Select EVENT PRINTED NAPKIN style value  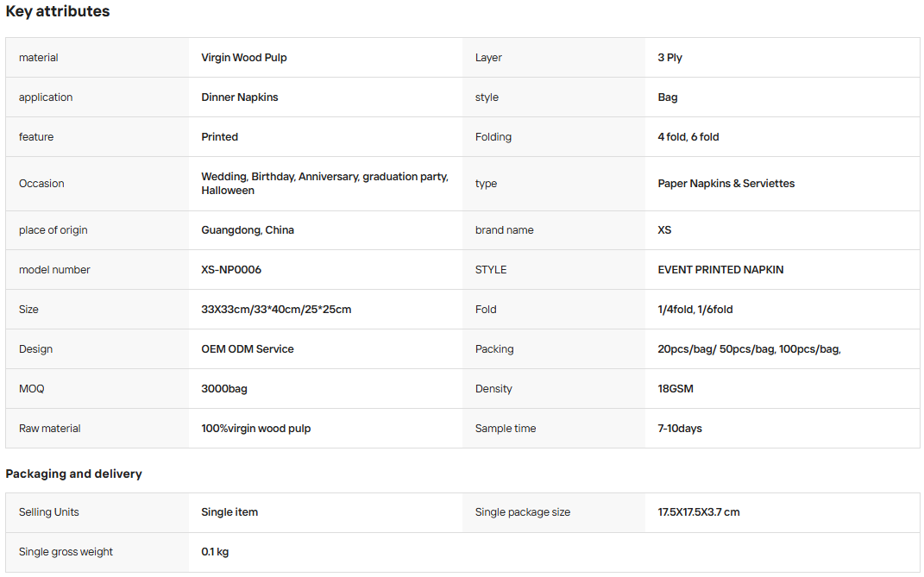click(x=720, y=269)
